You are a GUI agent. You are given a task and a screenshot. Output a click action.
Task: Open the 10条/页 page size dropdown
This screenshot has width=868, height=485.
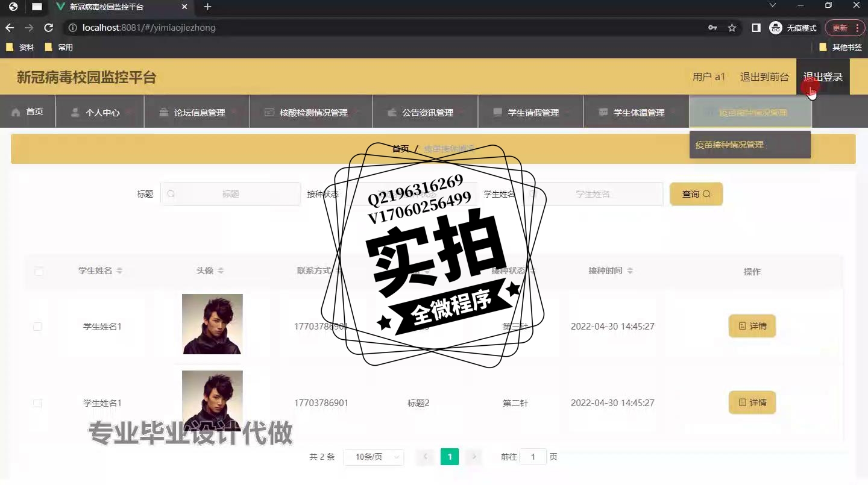coord(374,457)
